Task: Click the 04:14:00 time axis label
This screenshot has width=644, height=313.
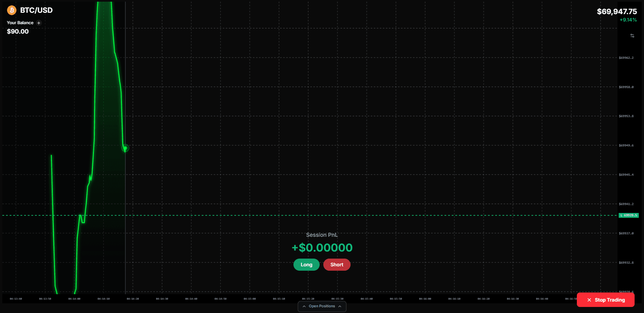Action: 74,299
